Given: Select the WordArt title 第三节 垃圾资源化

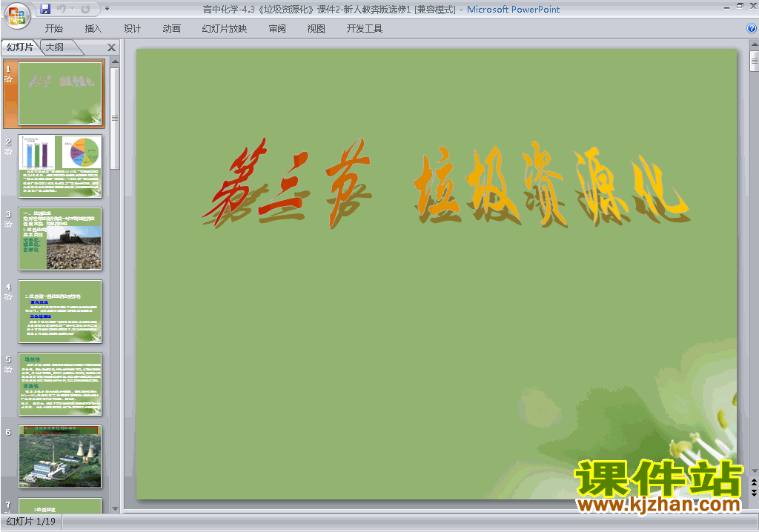Looking at the screenshot, I should coord(445,184).
